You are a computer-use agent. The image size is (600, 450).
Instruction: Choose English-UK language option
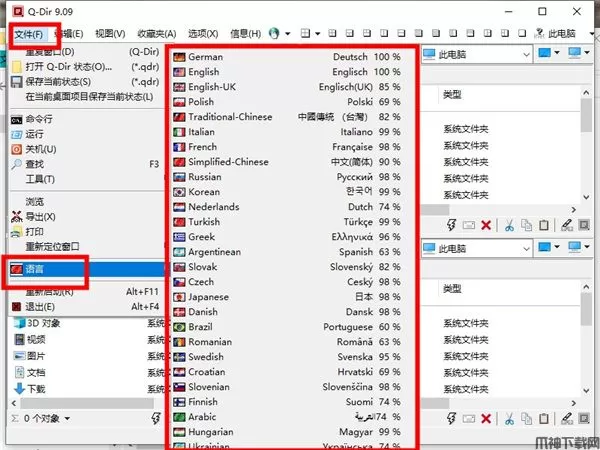[287, 87]
